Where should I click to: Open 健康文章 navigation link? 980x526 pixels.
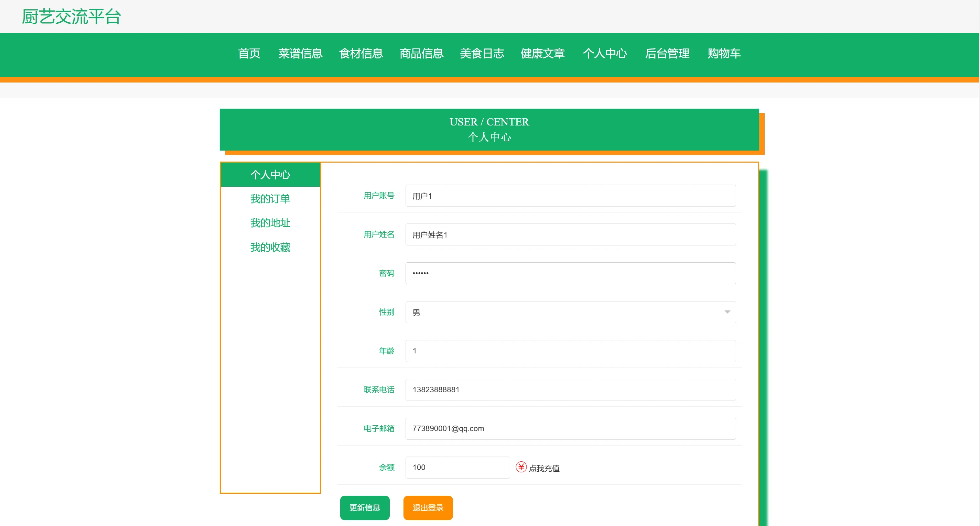[x=542, y=53]
